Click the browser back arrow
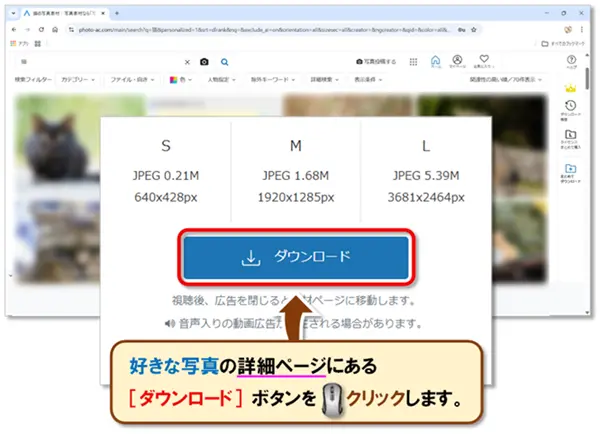 coord(14,29)
